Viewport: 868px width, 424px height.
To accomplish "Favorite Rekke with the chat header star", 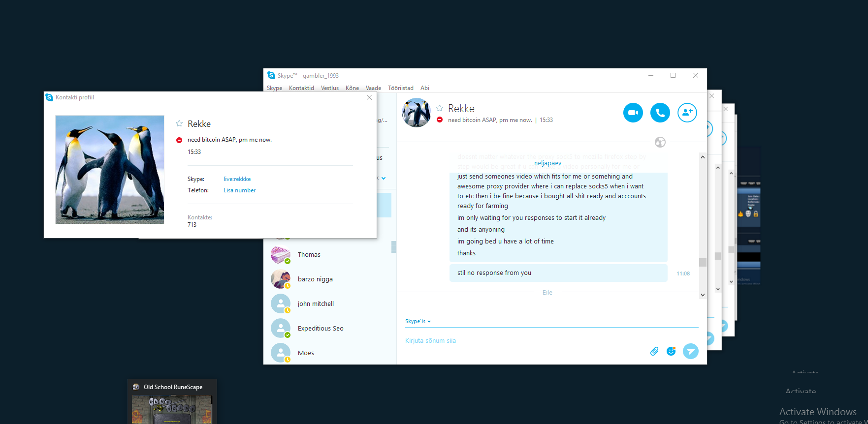I will (x=440, y=108).
